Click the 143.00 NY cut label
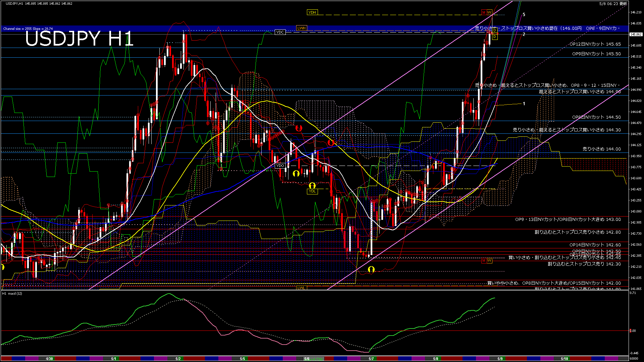 click(x=568, y=219)
